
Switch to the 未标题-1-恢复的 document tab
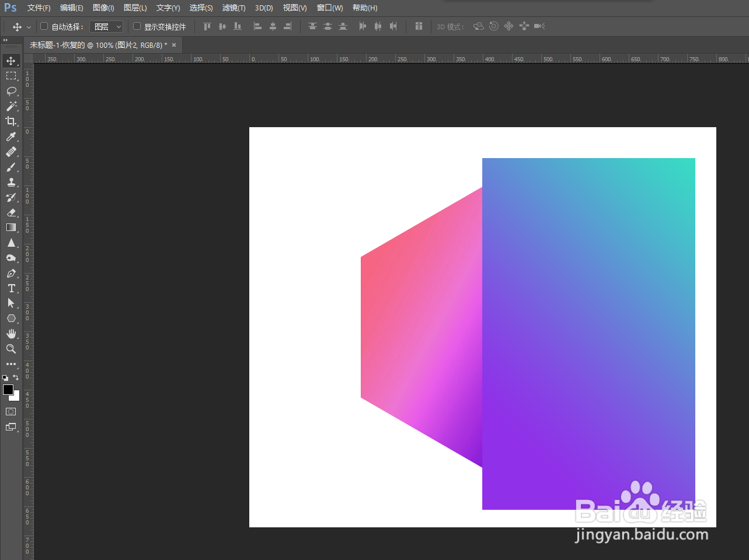point(98,45)
